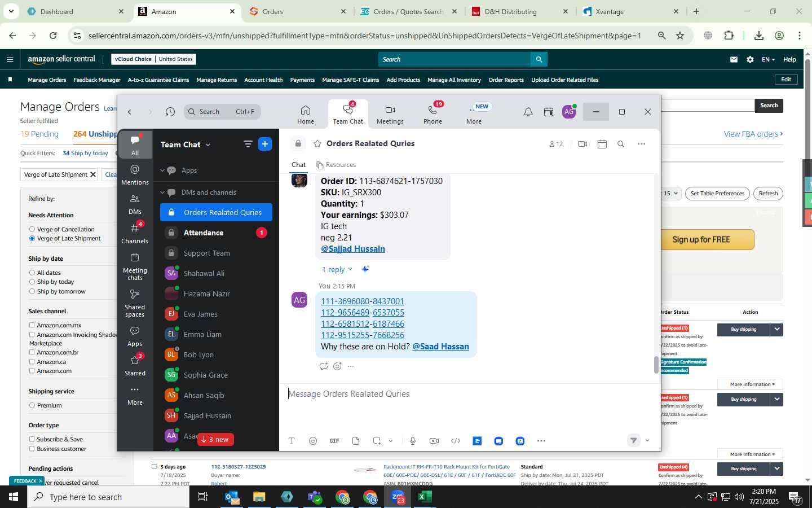Click the AI companion sparkle icon

pyautogui.click(x=365, y=269)
